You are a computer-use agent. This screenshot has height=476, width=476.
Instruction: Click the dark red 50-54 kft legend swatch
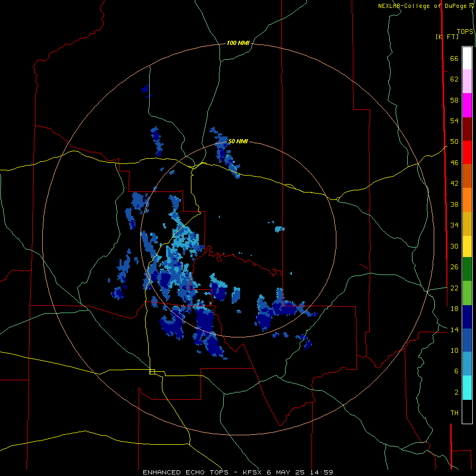tap(467, 129)
